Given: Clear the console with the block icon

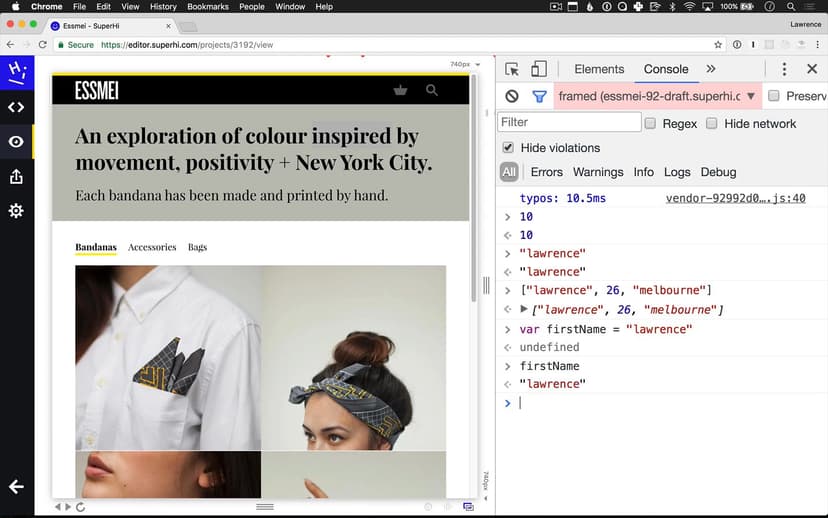Looking at the screenshot, I should click(512, 97).
